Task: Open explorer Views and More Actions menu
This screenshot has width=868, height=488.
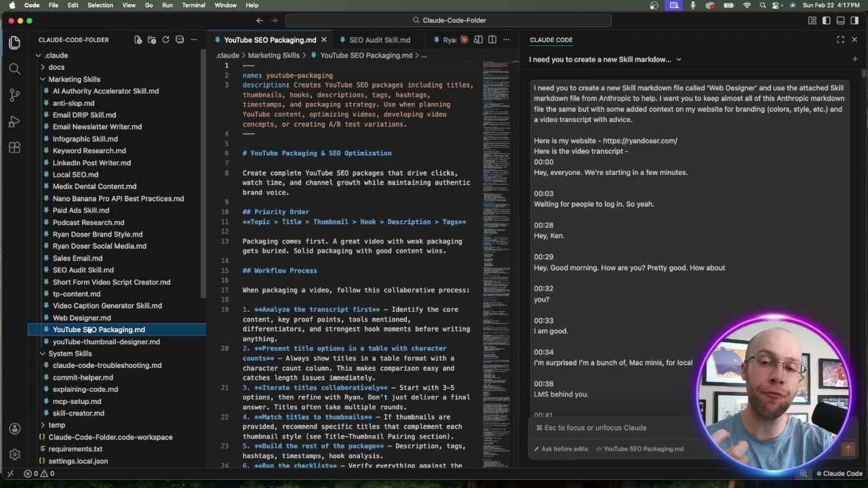Action: click(194, 40)
